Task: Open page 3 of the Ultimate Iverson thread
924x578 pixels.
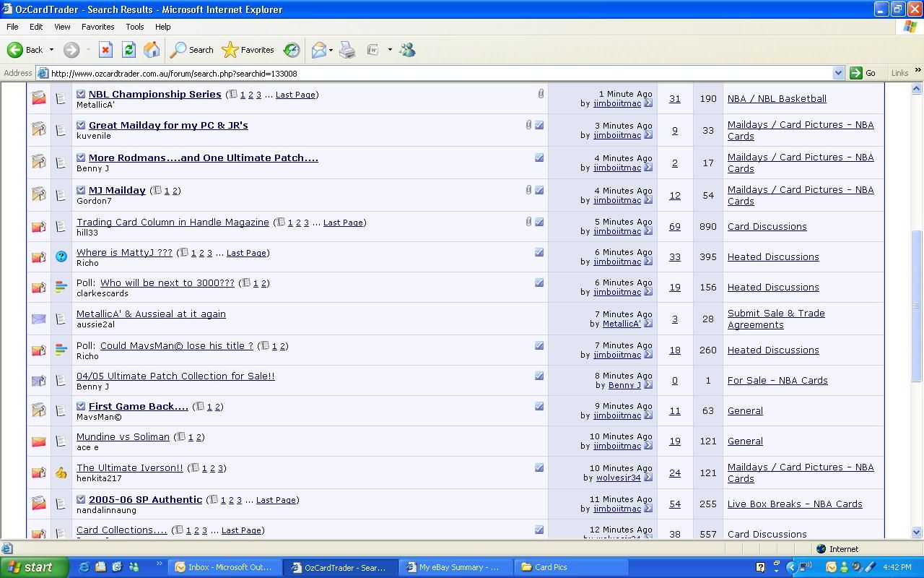Action: click(x=221, y=468)
